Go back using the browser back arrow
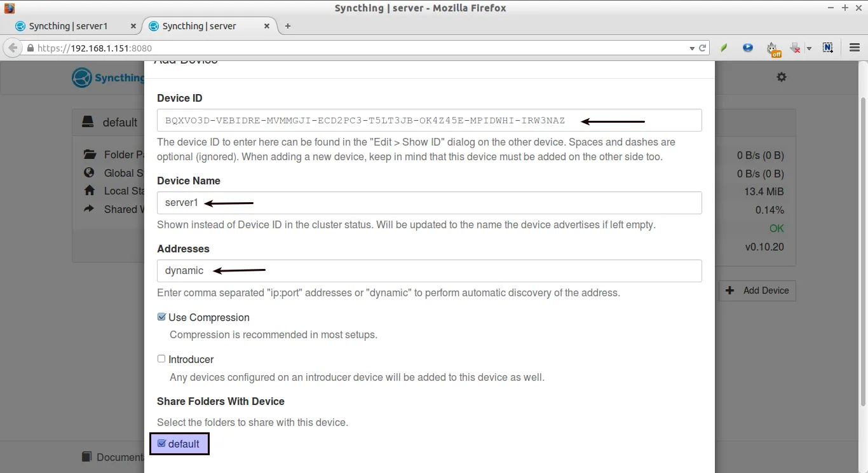The width and height of the screenshot is (868, 473). click(13, 48)
